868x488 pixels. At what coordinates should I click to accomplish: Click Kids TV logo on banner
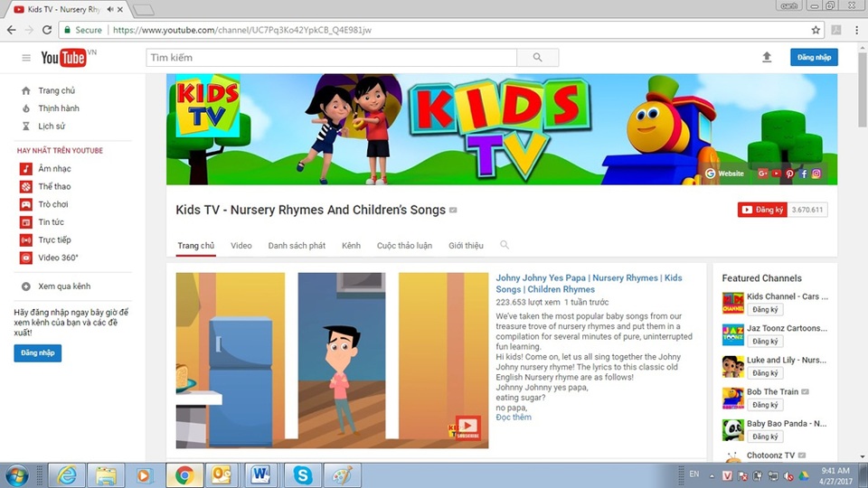[208, 107]
